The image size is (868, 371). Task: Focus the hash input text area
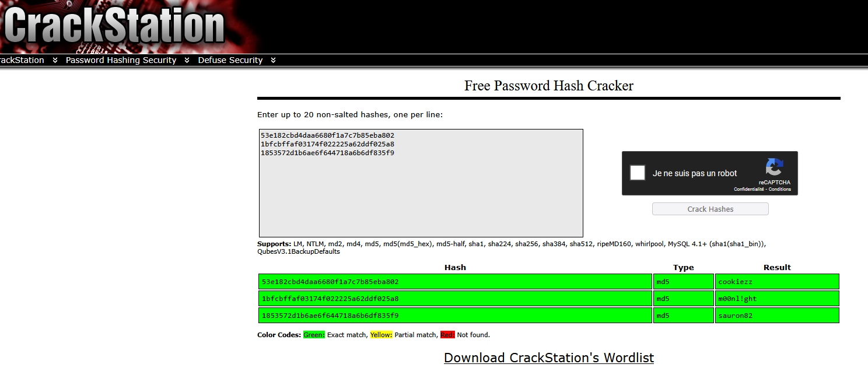421,192
